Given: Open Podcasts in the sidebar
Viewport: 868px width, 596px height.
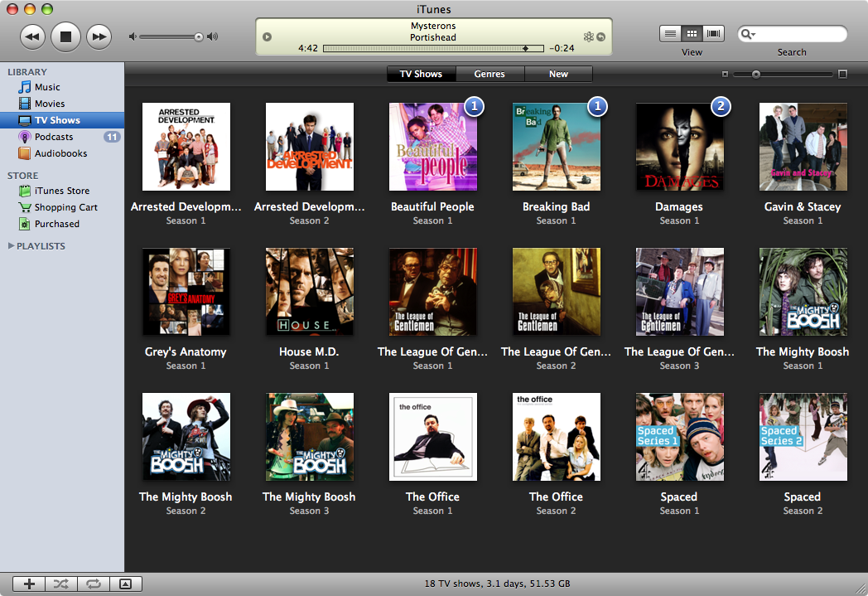Looking at the screenshot, I should [62, 137].
